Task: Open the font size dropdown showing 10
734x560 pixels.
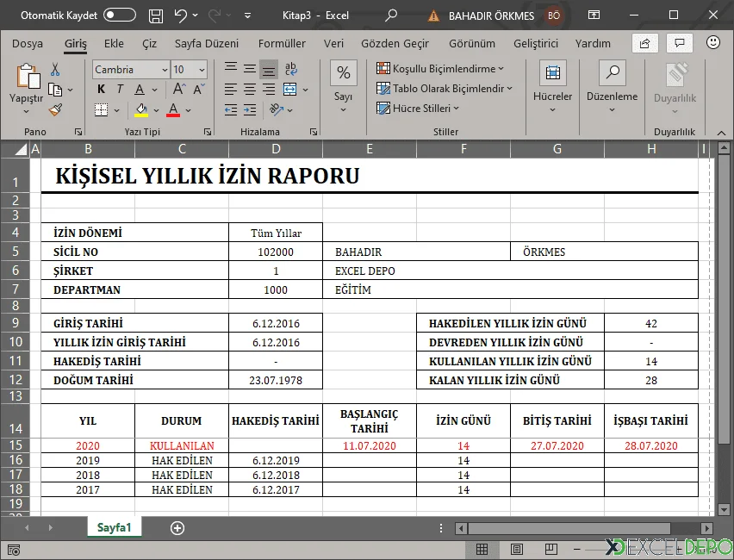Action: (x=201, y=69)
